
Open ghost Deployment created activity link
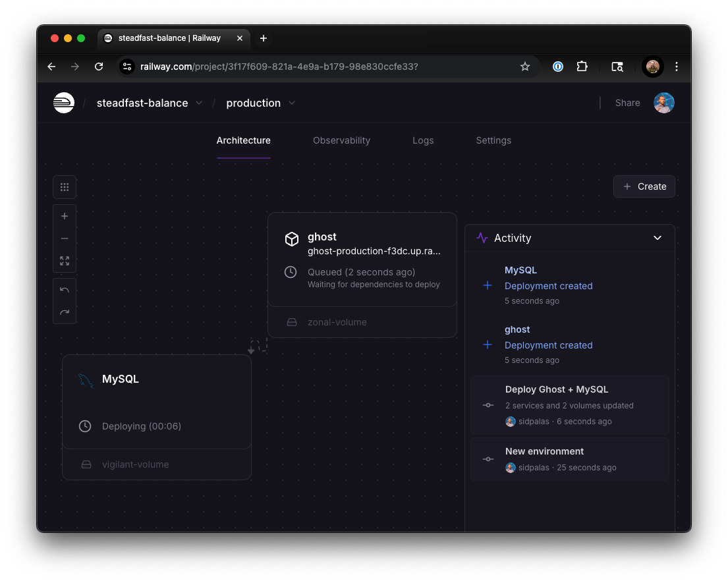(548, 345)
